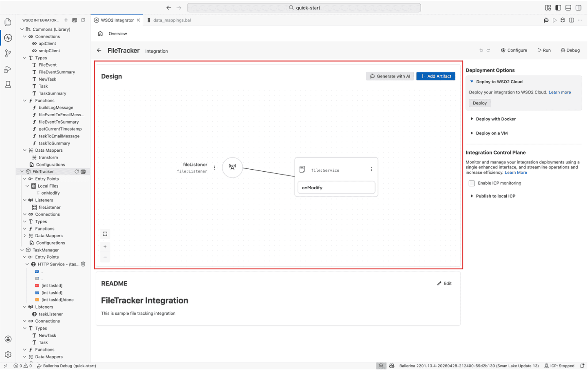Toggle the primary sidebar layout button
This screenshot has width=588, height=371.
click(558, 8)
